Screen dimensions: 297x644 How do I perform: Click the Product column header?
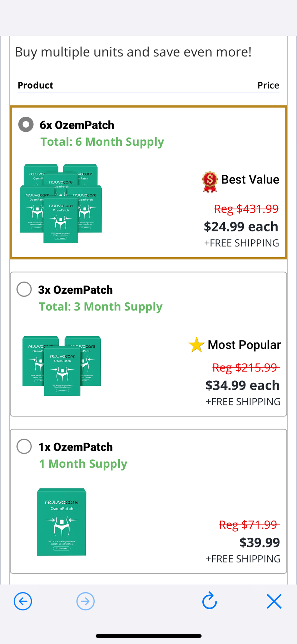pos(35,85)
